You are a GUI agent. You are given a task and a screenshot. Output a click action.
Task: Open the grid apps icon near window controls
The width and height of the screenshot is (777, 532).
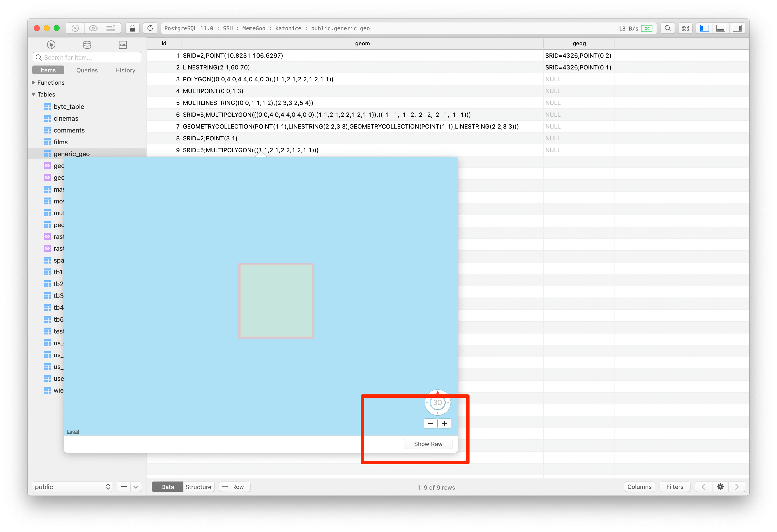point(685,28)
